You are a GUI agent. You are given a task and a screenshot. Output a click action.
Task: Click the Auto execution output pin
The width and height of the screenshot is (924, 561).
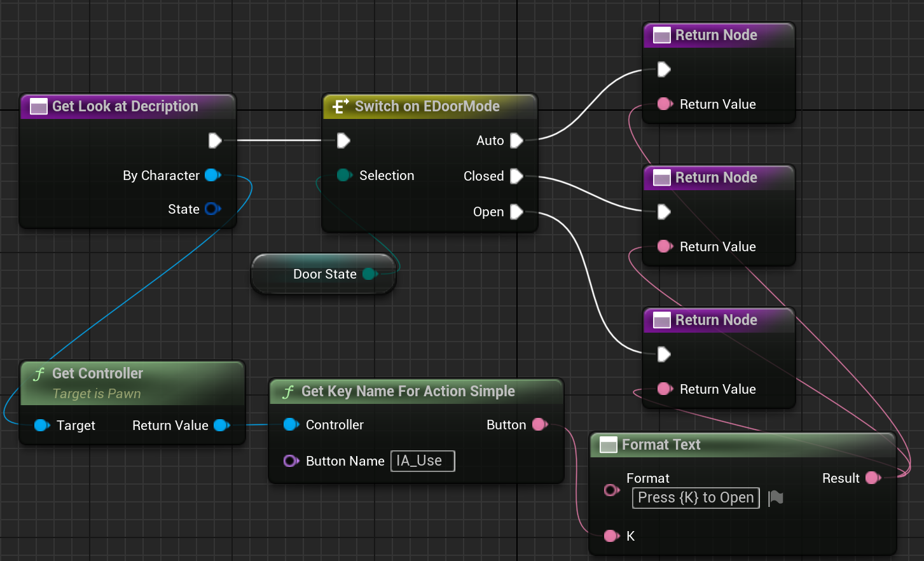point(517,141)
